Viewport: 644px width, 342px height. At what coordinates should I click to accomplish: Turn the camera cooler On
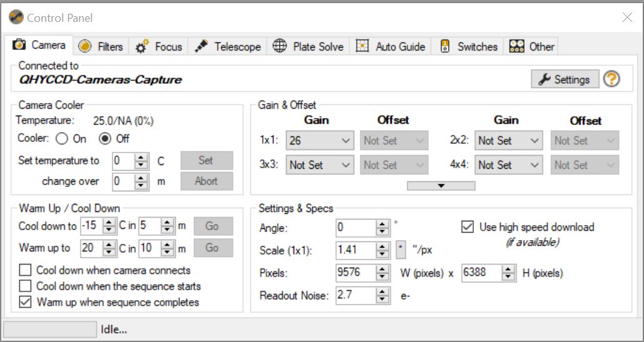(62, 139)
